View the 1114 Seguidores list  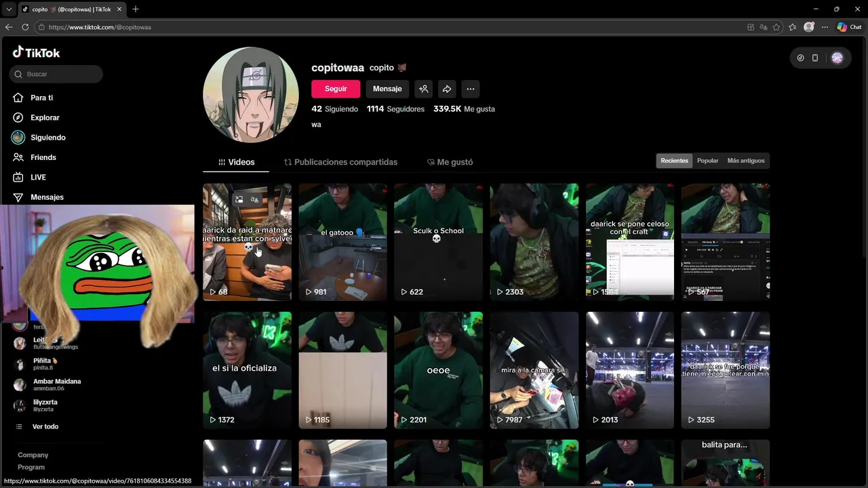click(395, 108)
